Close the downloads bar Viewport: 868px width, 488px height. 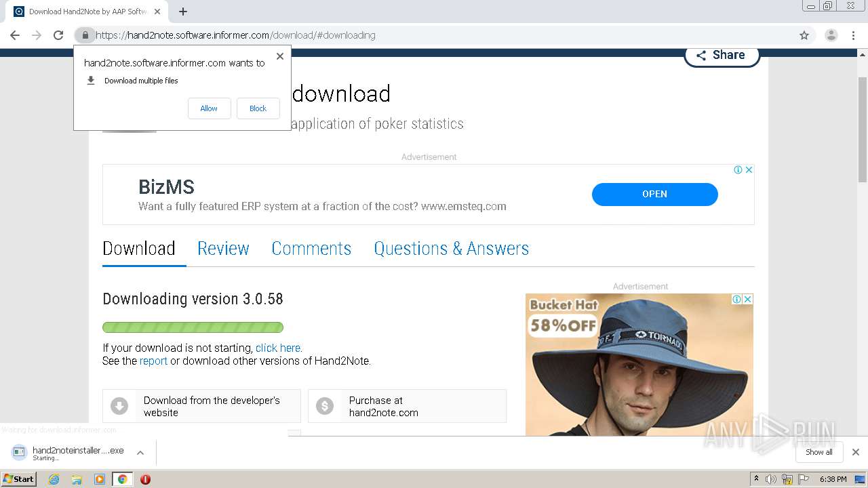(855, 452)
